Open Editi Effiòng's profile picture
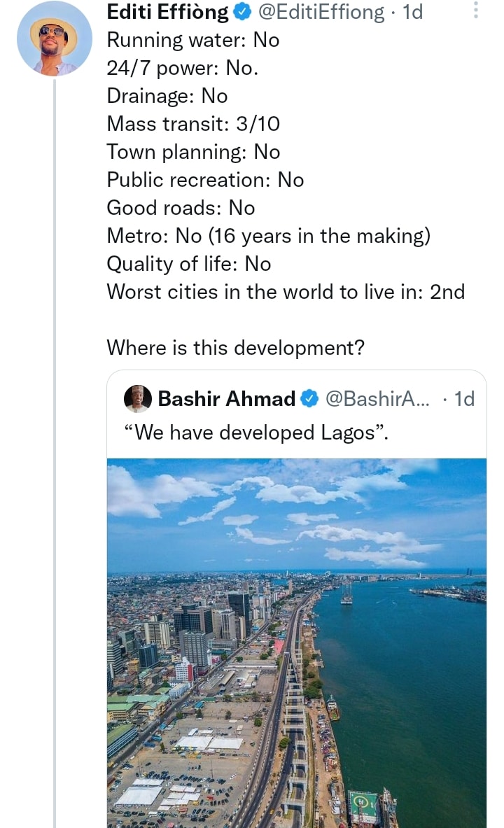This screenshot has height=828, width=504. [54, 38]
